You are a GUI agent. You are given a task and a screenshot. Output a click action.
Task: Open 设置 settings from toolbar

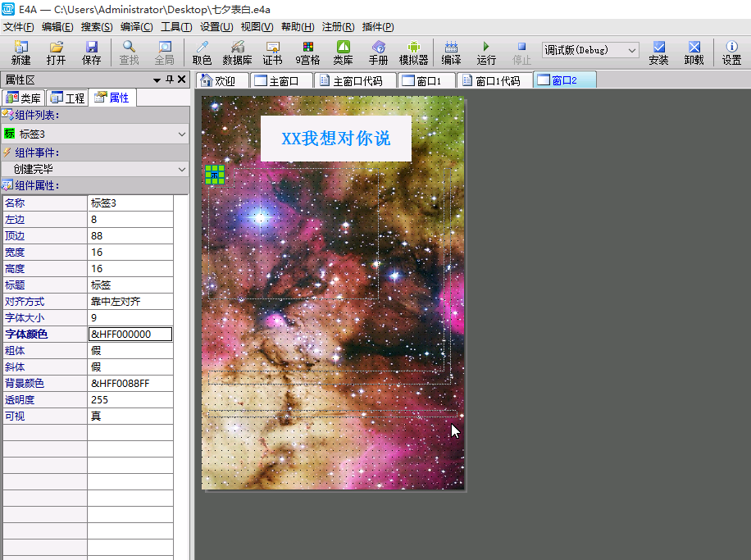point(731,52)
